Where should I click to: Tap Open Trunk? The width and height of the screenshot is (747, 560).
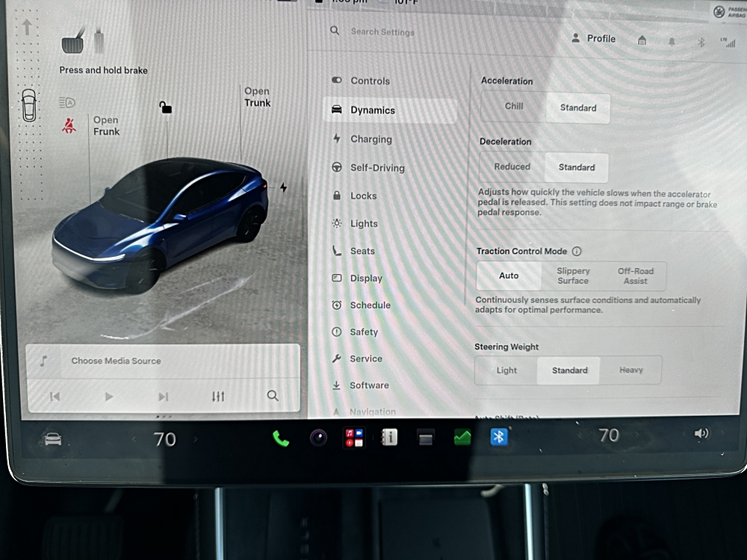[x=257, y=96]
